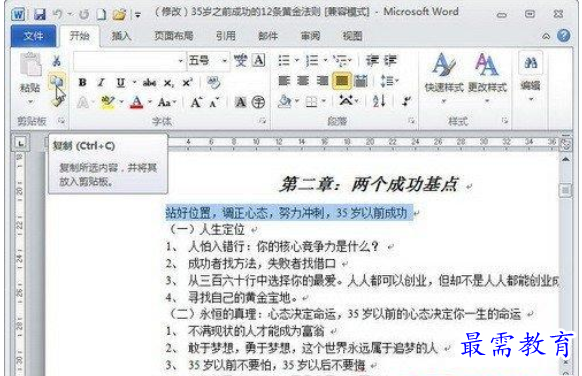Switch to the 视图 tab

(x=352, y=36)
